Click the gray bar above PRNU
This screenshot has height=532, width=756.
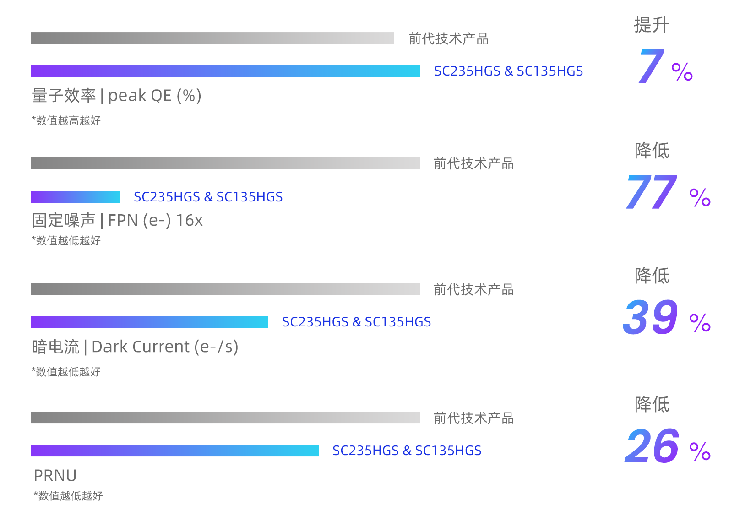click(225, 418)
